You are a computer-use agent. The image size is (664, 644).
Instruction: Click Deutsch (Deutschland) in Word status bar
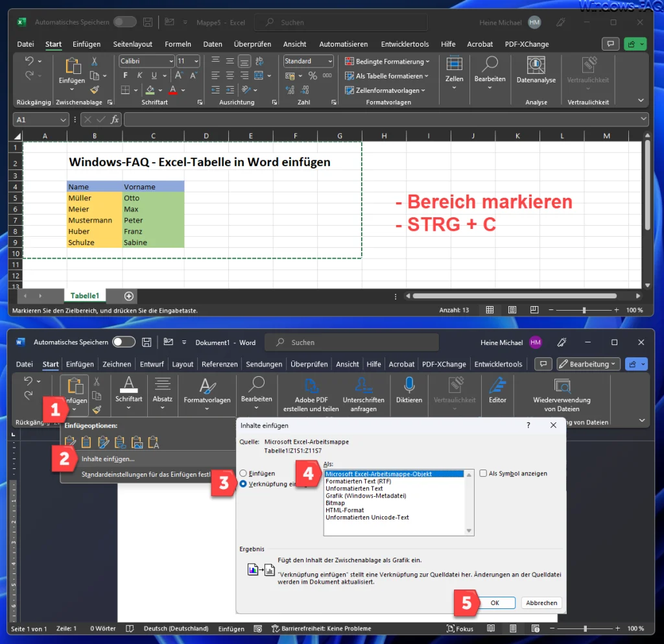[176, 628]
